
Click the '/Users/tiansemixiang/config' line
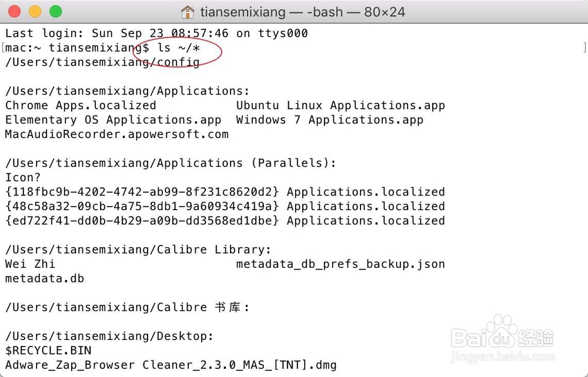pos(102,62)
